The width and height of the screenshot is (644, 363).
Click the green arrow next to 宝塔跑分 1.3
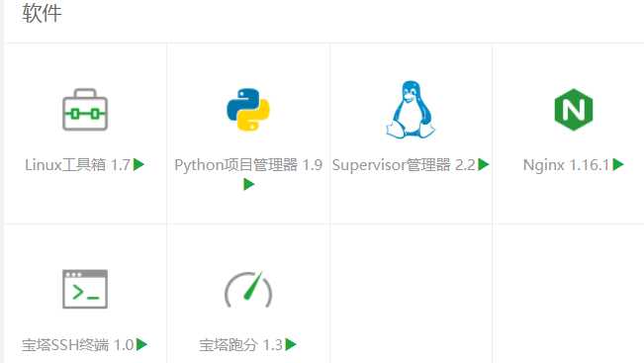291,344
